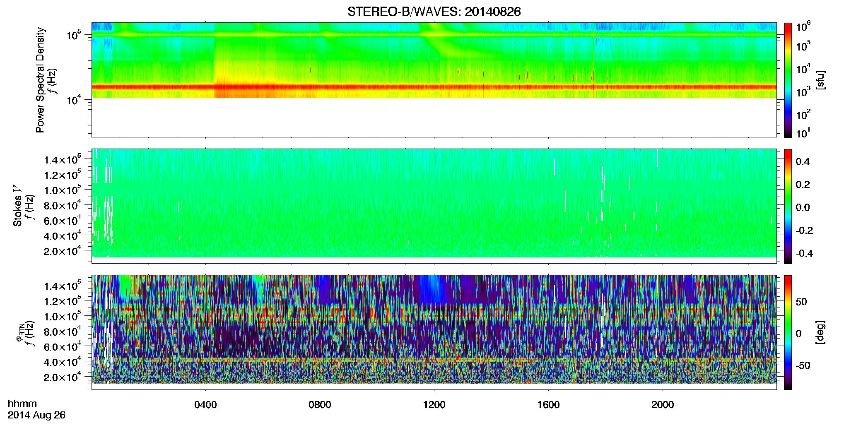868x447 pixels.
Task: Click the 0400 time tick label
Action: tap(205, 405)
